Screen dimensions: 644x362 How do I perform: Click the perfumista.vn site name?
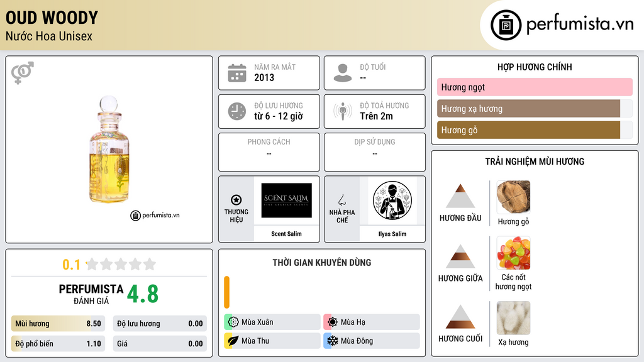[x=580, y=24]
